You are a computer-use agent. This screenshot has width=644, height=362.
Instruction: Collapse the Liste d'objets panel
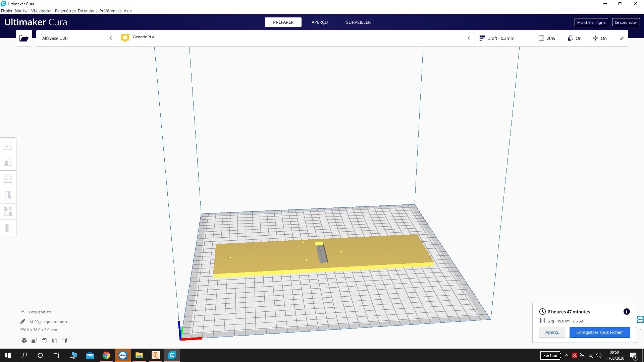pyautogui.click(x=23, y=312)
